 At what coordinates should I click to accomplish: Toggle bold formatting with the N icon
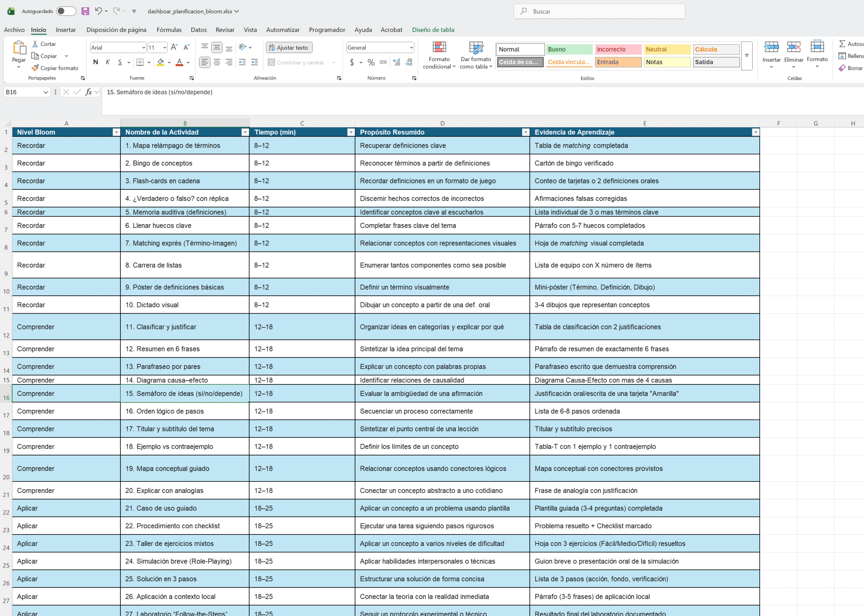point(95,62)
